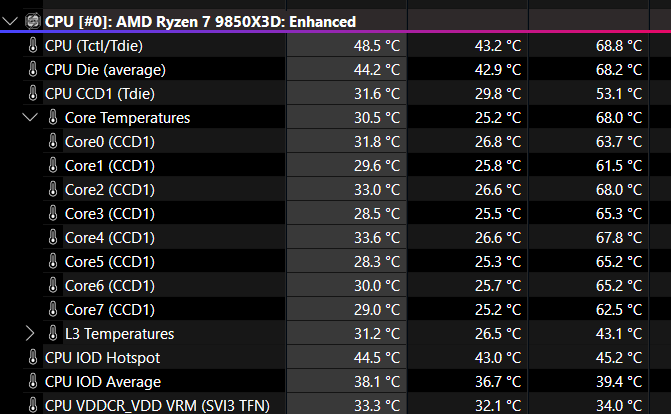Click the 48.5 °C current value for Tctl/Tdie

click(x=377, y=46)
